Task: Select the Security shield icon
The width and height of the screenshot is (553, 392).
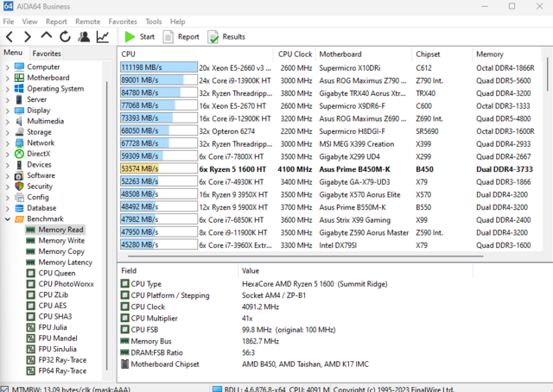Action: (x=19, y=187)
